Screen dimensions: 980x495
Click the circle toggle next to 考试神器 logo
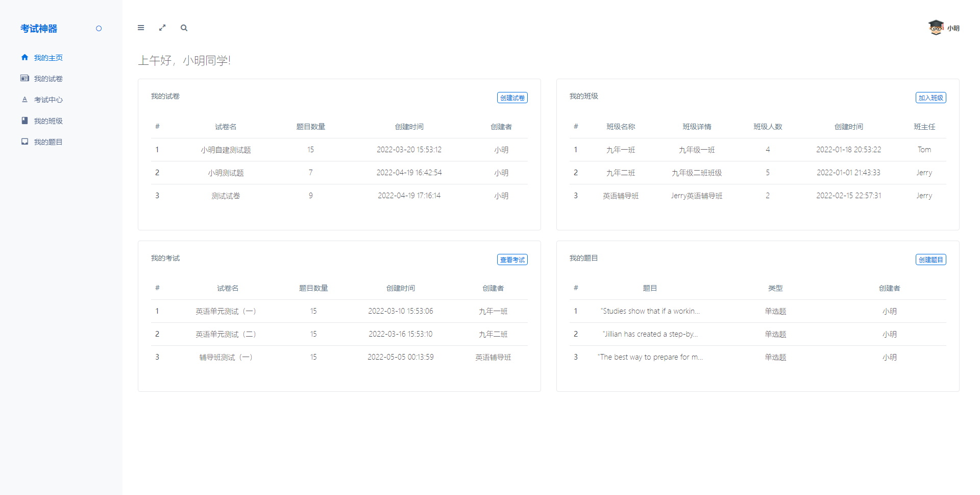(x=99, y=29)
